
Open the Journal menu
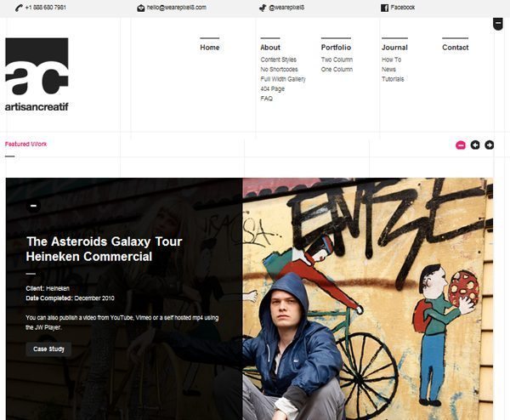pos(394,48)
